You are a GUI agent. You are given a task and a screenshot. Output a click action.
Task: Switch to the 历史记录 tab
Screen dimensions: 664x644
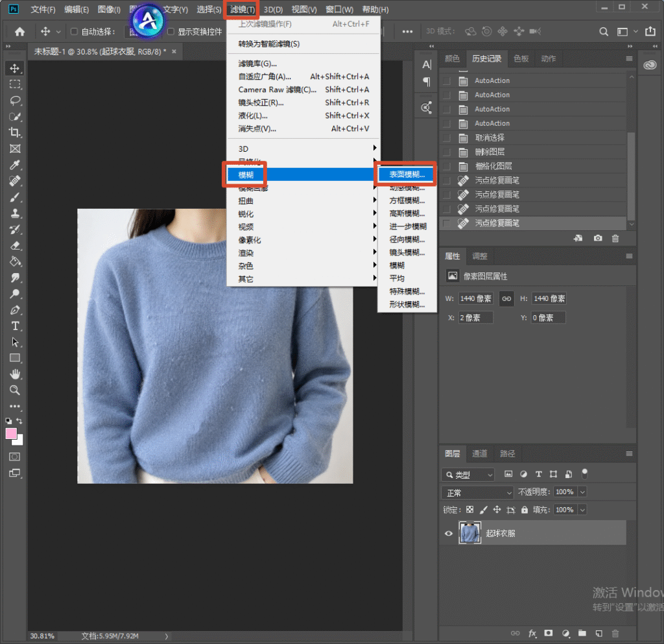click(x=486, y=58)
